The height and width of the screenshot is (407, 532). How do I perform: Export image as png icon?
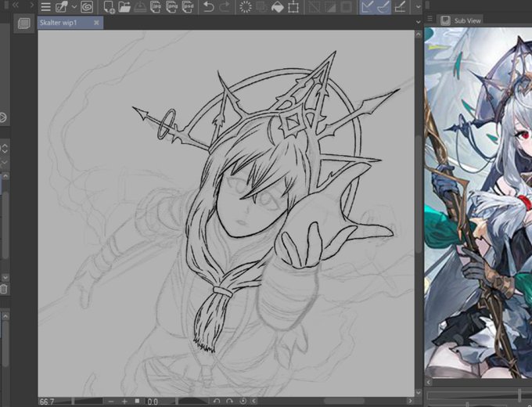[171, 7]
